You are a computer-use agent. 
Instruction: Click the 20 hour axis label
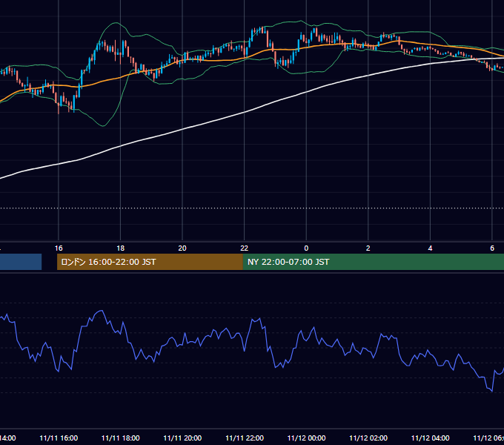click(x=182, y=248)
